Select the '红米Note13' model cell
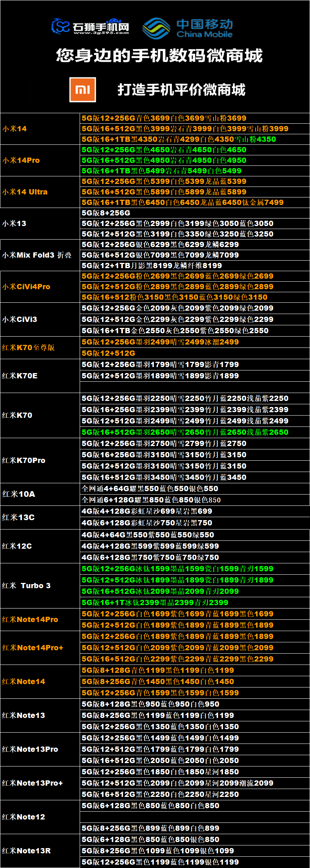310x868 pixels. (x=40, y=715)
